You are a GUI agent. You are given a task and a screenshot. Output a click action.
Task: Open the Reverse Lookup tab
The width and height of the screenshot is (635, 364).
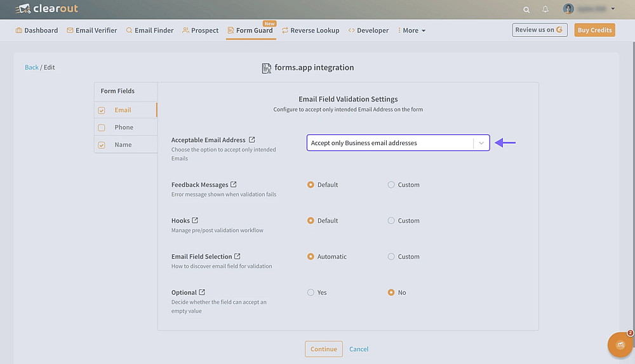pyautogui.click(x=311, y=30)
